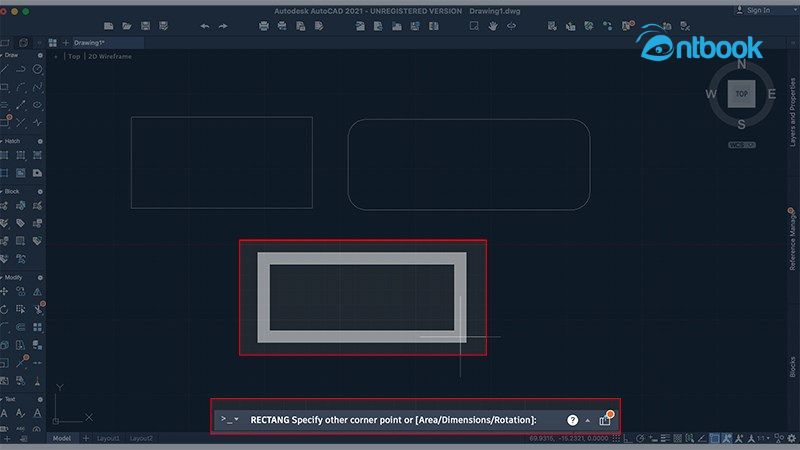Click the Save drawing icon
Viewport: 800px width, 450px height.
[145, 26]
